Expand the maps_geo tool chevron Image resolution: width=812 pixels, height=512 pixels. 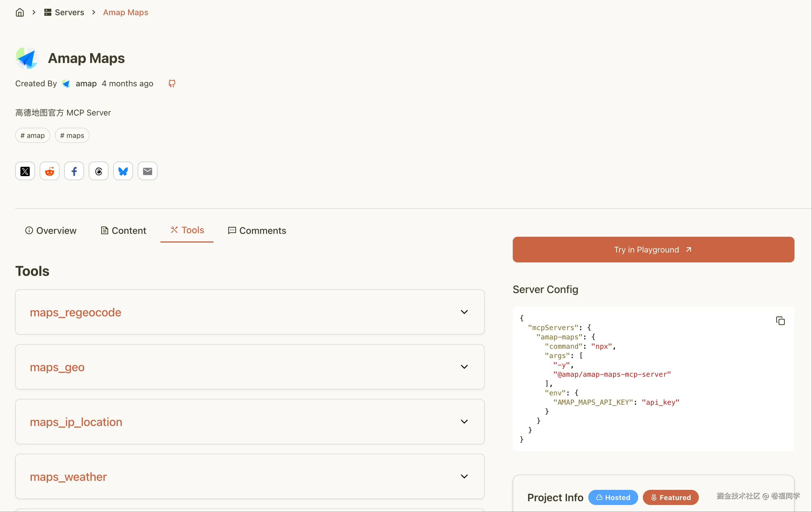tap(464, 367)
